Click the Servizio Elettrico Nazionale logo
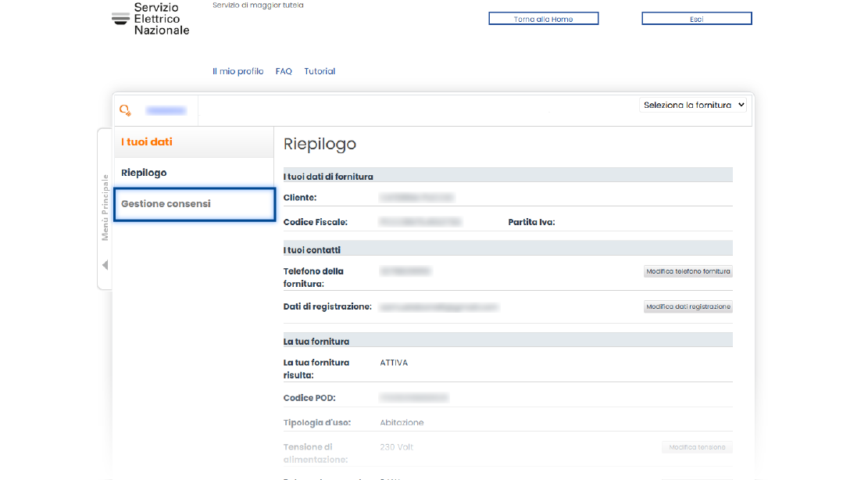868x480 pixels. click(x=151, y=19)
